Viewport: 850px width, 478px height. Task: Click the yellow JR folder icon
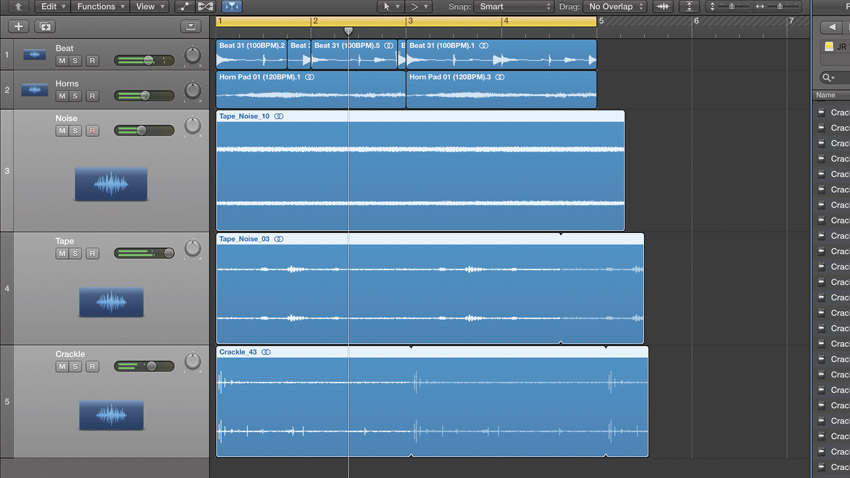click(829, 47)
